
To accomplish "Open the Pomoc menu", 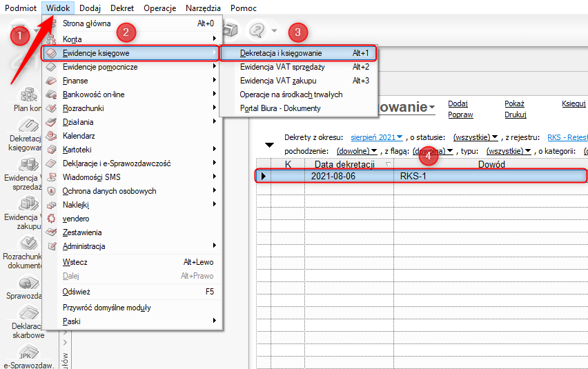I will [244, 8].
